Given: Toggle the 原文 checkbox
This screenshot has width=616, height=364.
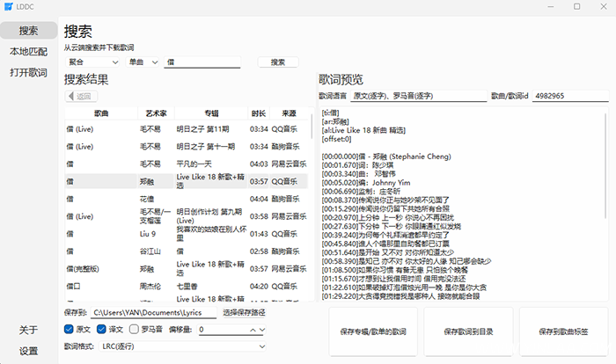Looking at the screenshot, I should (70, 329).
